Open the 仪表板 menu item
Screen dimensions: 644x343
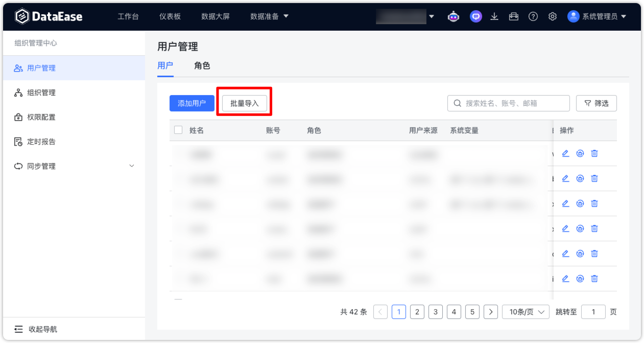[169, 16]
